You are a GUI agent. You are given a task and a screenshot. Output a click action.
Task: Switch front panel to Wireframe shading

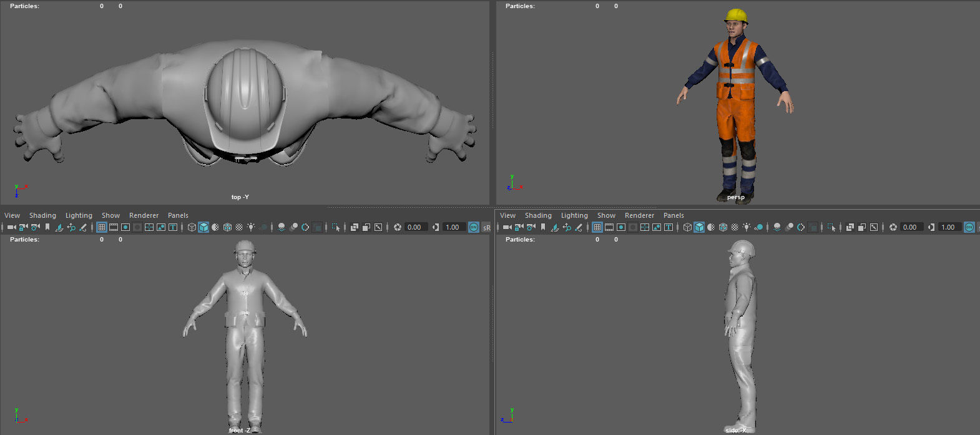(x=192, y=227)
